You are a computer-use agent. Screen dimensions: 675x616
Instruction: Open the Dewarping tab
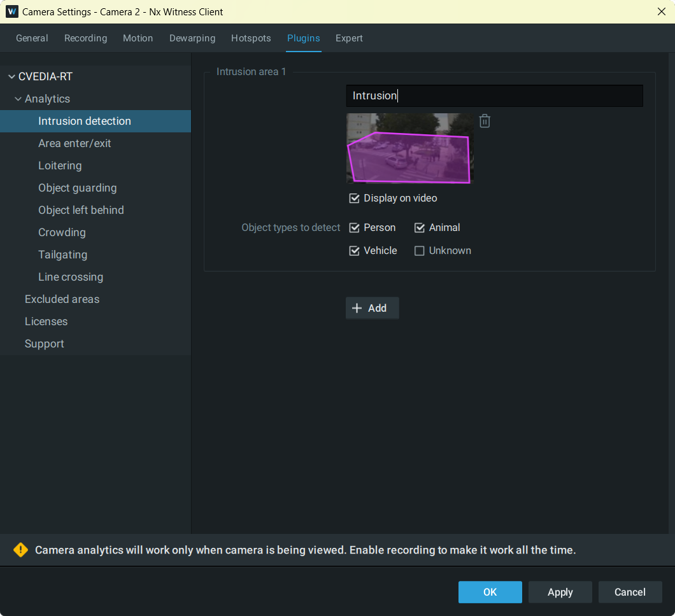tap(192, 38)
